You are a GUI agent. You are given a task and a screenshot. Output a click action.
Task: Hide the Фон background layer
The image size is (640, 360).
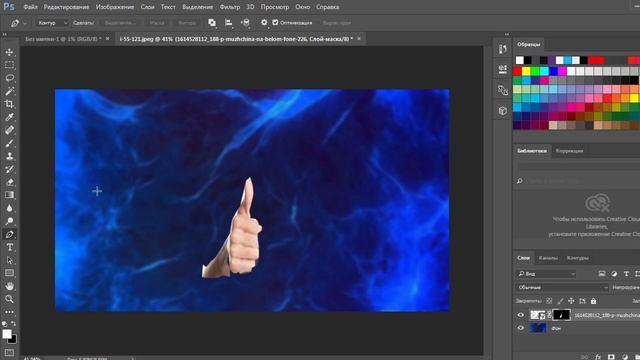click(520, 328)
